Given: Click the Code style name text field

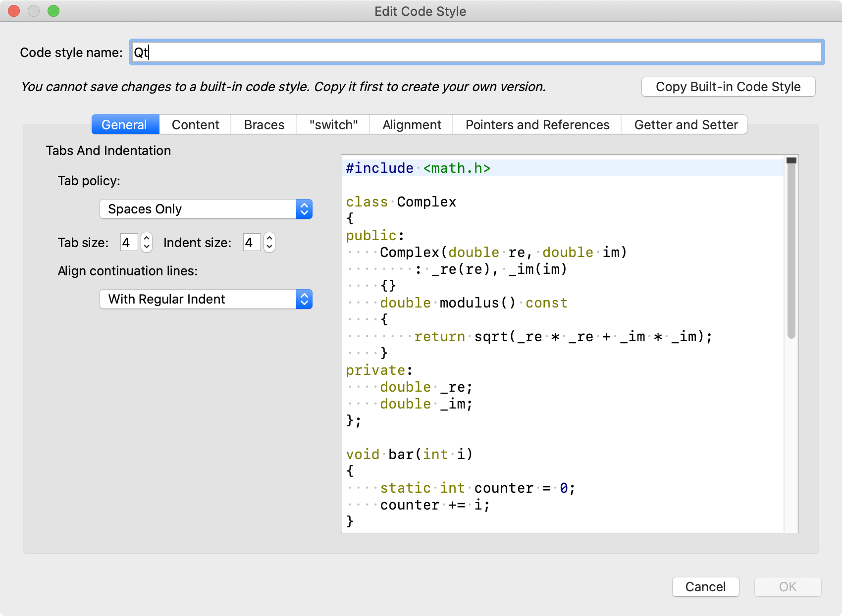Looking at the screenshot, I should coord(475,52).
